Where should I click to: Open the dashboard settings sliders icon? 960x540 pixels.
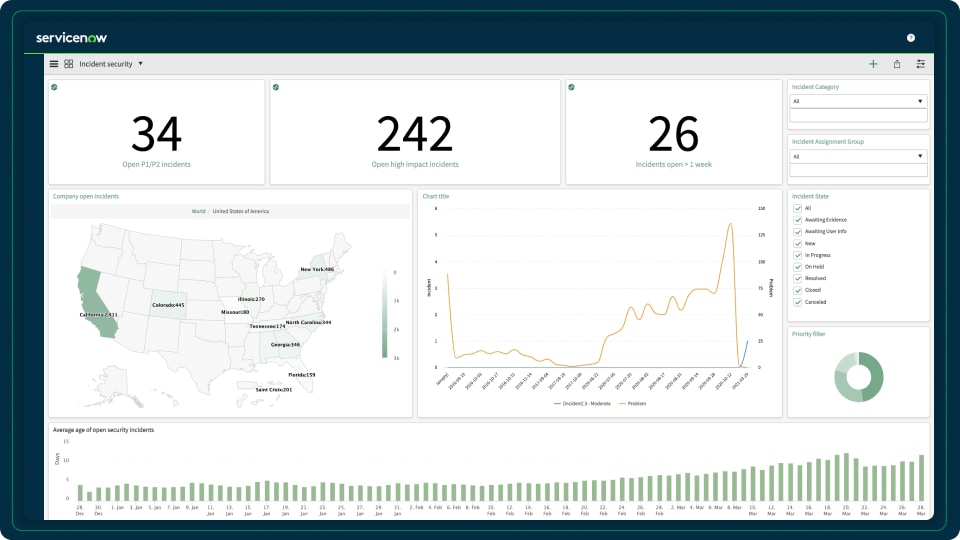pyautogui.click(x=921, y=64)
